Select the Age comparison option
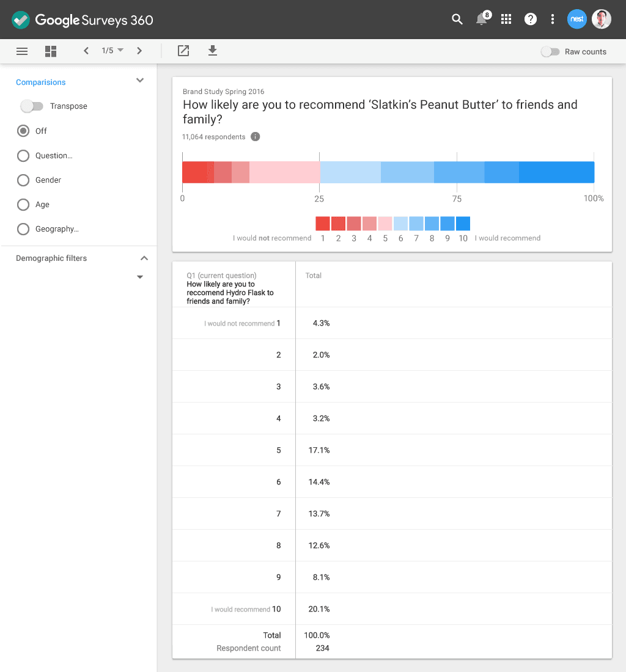The image size is (626, 672). coord(23,204)
